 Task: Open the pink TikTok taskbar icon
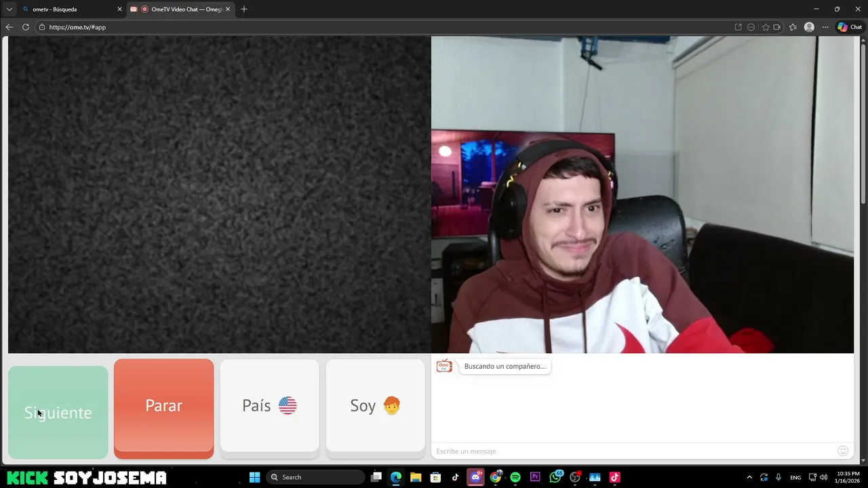(615, 477)
